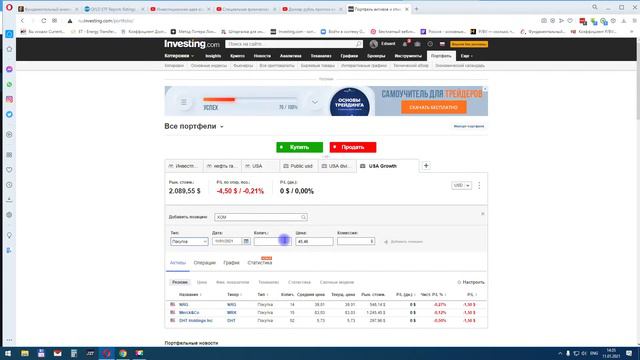Open File Explorer from the taskbar
The image size is (640, 360).
pos(25,353)
